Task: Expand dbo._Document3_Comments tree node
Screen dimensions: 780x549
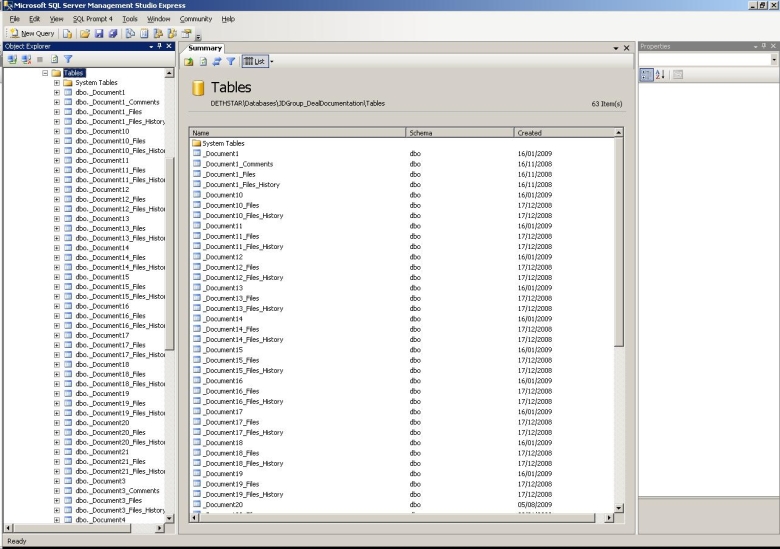Action: (57, 491)
